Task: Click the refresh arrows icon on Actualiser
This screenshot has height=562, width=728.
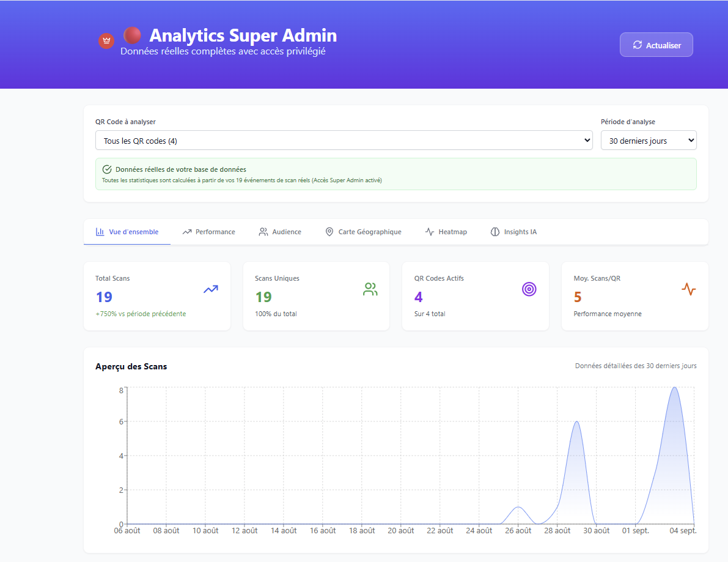Action: click(638, 45)
